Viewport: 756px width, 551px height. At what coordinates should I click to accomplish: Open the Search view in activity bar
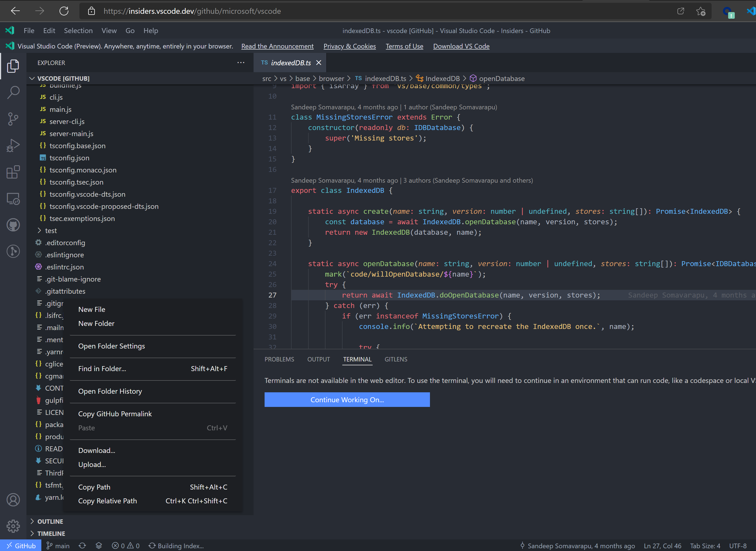point(13,92)
